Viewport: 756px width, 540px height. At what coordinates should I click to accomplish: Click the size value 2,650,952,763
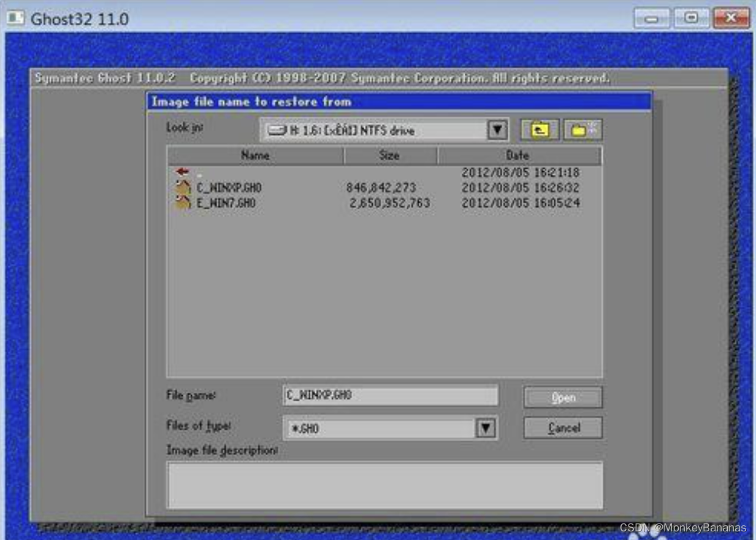pos(389,203)
